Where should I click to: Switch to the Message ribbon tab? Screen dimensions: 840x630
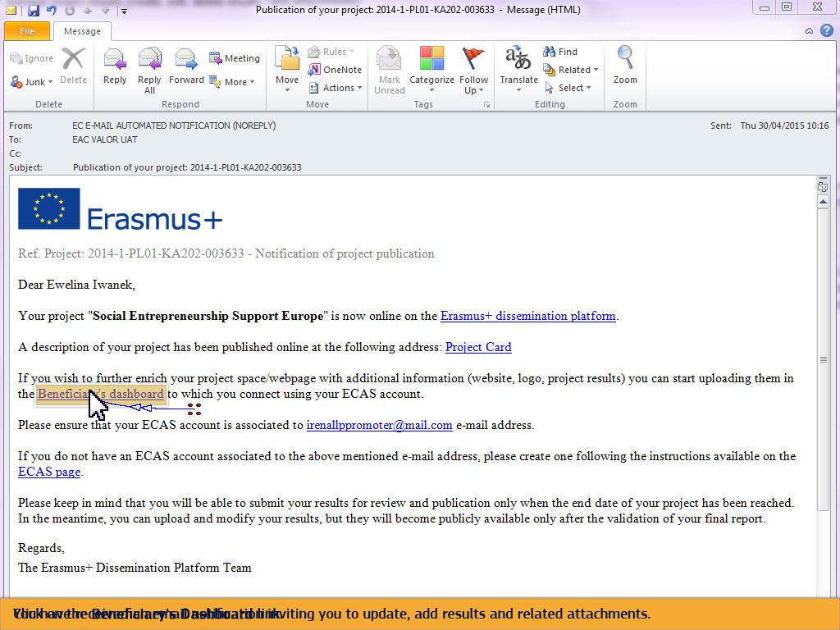82,31
